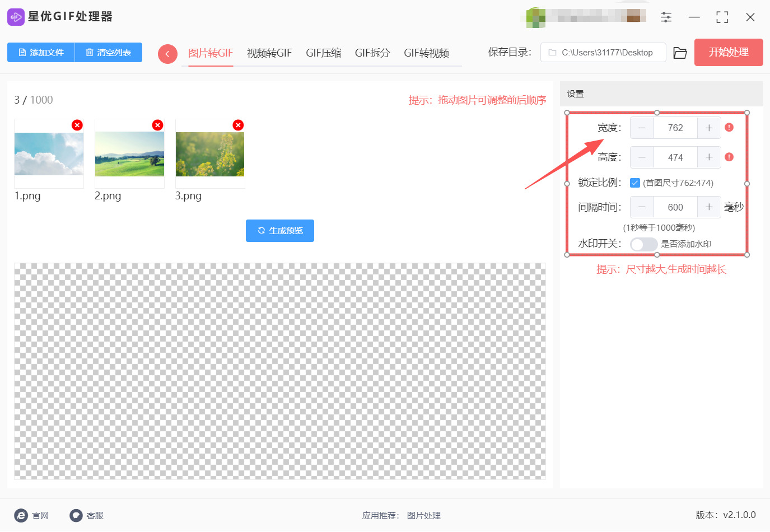The height and width of the screenshot is (532, 770).
Task: Select the 1.png cloud thumbnail
Action: 49,154
